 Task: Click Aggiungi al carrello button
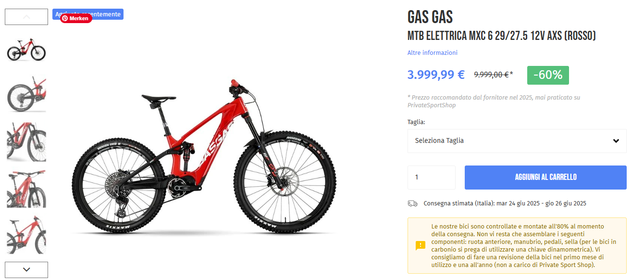[545, 178]
